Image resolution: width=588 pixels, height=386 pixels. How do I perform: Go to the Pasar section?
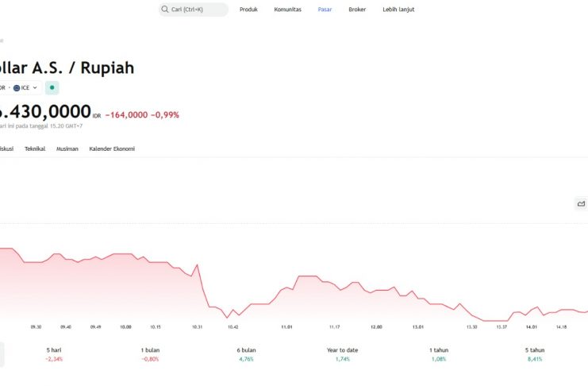325,10
